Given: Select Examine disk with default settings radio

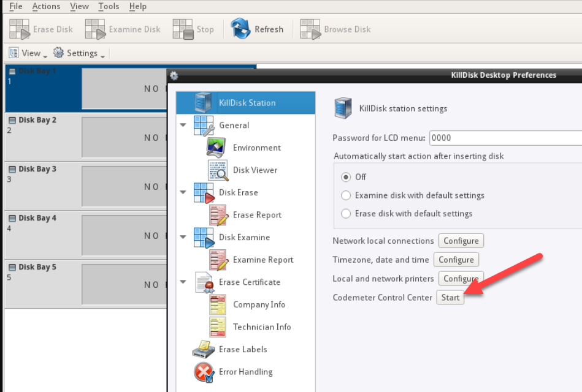Looking at the screenshot, I should [345, 195].
